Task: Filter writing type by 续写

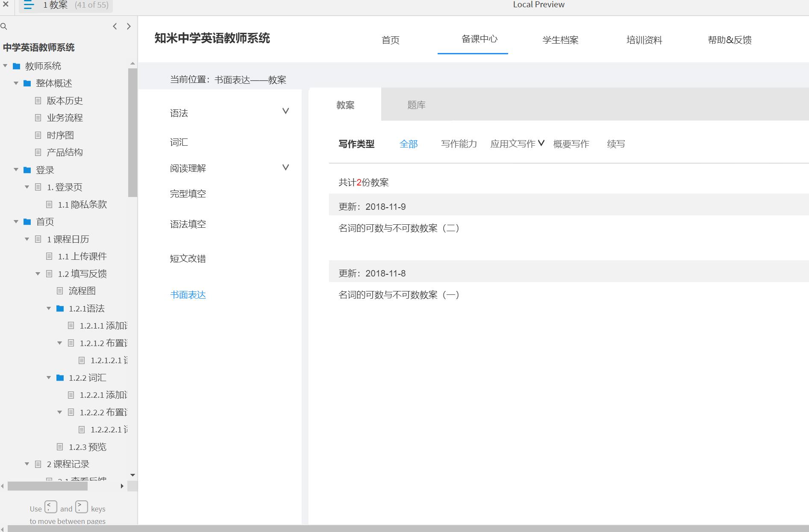Action: point(616,144)
